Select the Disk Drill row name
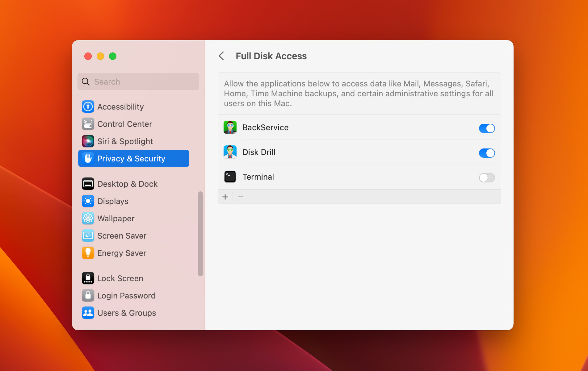Viewport: 588px width, 371px height. [259, 152]
